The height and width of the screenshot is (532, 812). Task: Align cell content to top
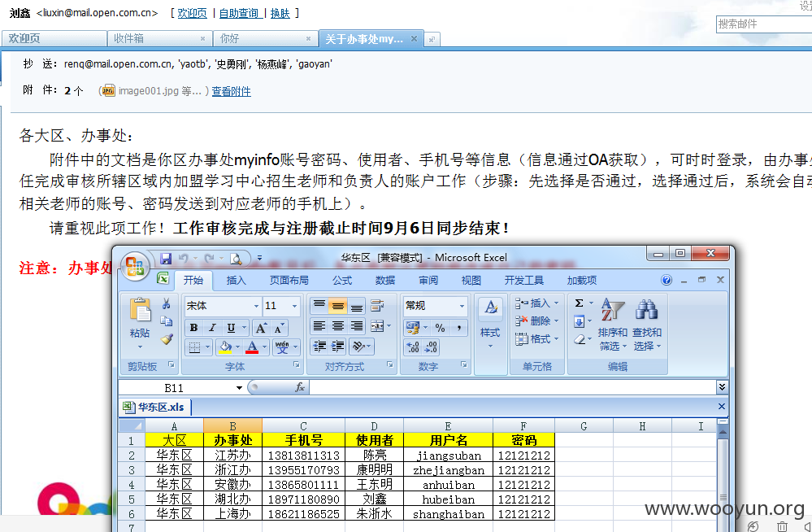pos(319,306)
